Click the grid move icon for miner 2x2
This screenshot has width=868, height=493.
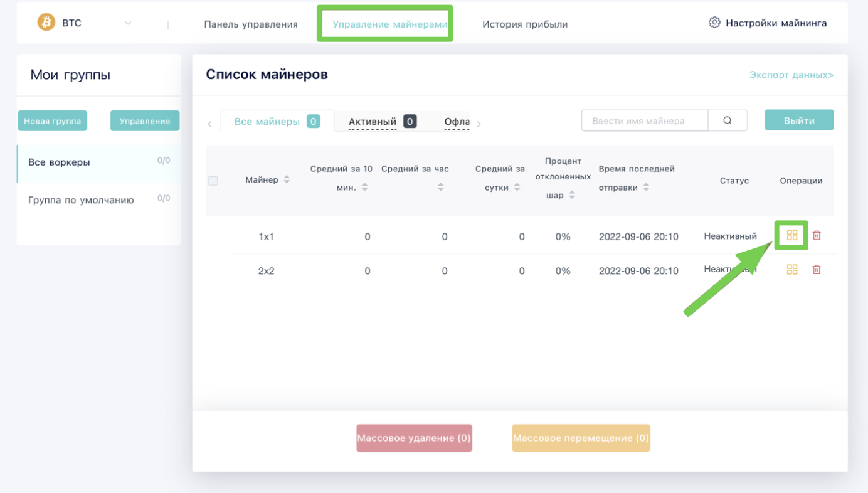click(x=792, y=269)
